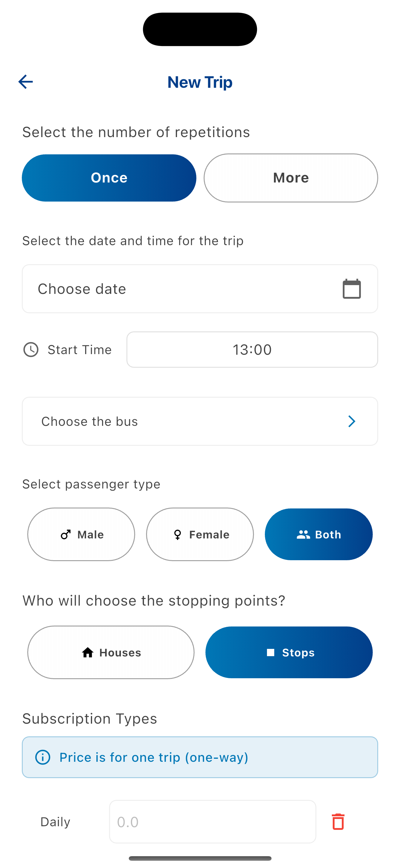Tap the house icon on Houses option

coord(88,653)
